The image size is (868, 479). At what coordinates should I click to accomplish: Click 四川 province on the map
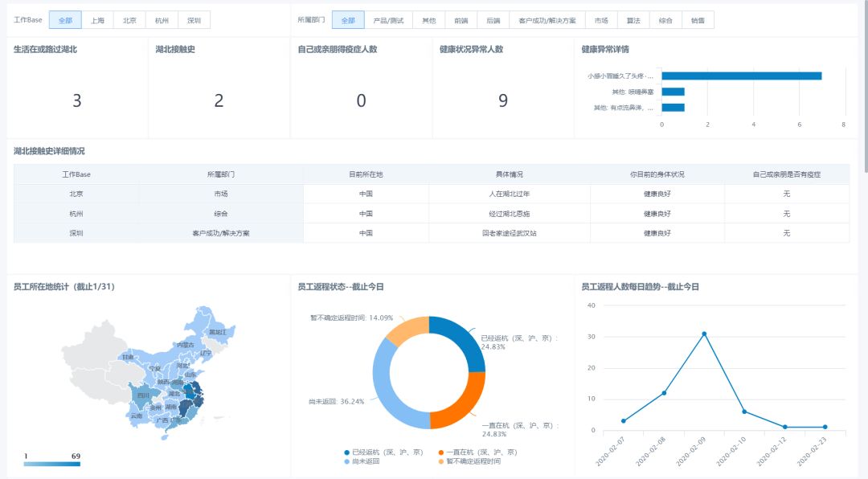coord(143,395)
